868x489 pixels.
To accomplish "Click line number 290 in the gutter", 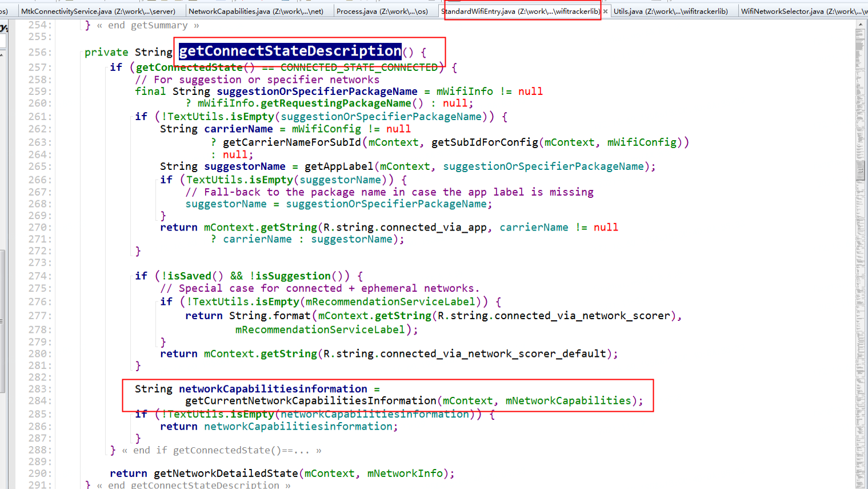I will point(40,474).
